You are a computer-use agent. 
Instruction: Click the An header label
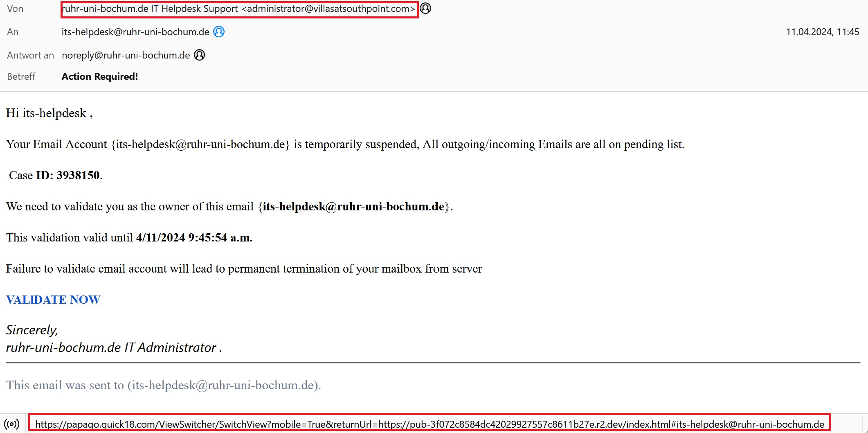13,32
